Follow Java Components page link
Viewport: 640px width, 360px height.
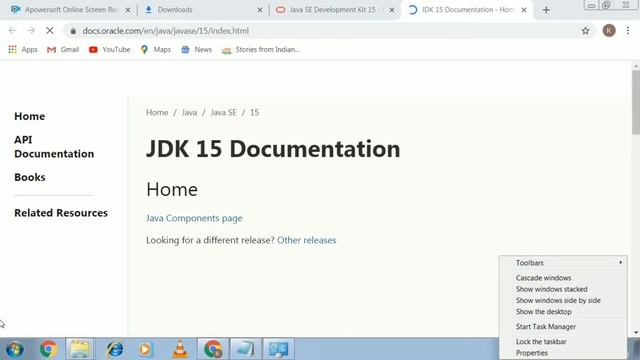click(194, 218)
